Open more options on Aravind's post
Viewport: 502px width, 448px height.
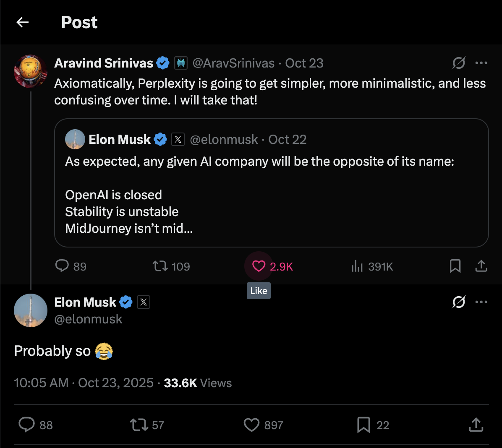coord(481,63)
